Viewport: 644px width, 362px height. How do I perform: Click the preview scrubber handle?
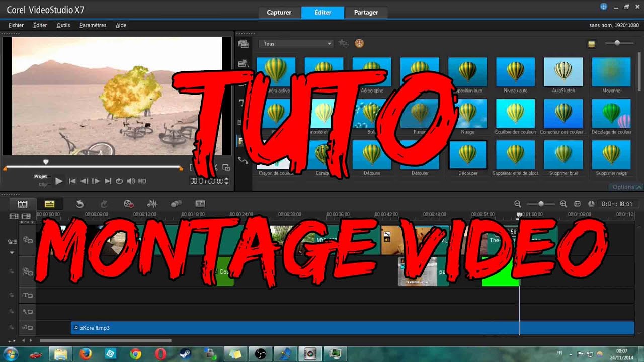click(x=46, y=162)
